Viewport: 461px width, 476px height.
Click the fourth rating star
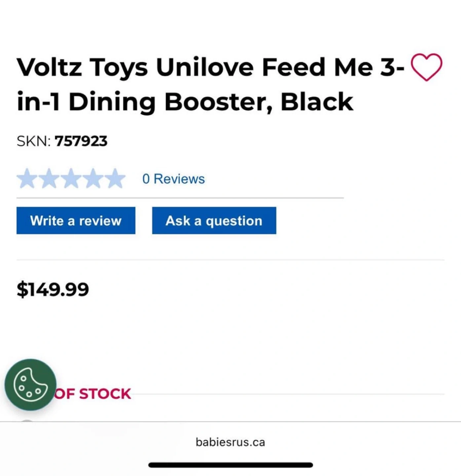94,178
